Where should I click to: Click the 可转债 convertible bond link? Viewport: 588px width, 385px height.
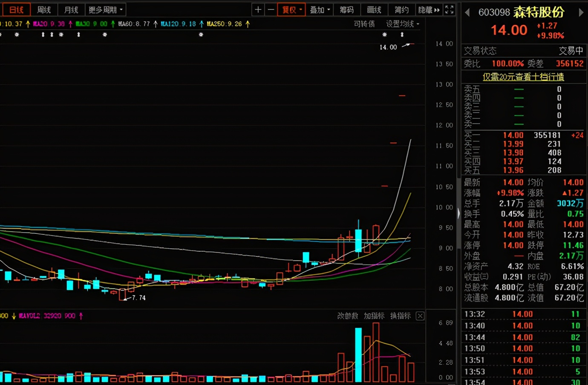coord(364,24)
